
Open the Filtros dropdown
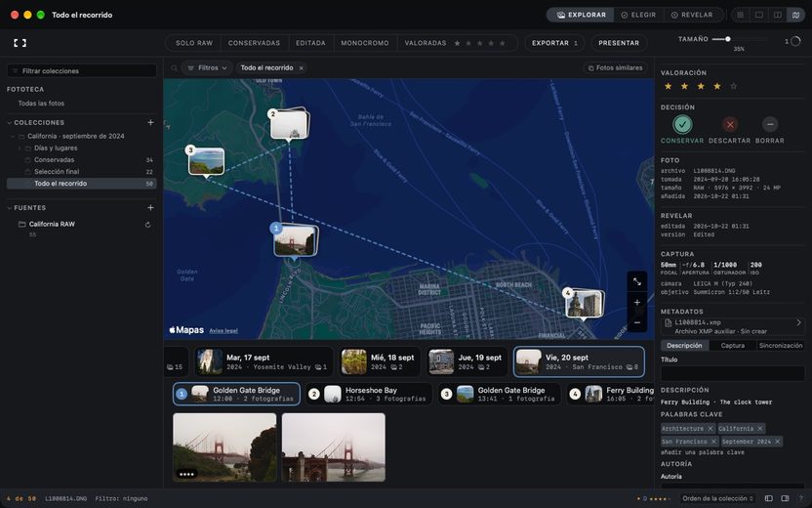pyautogui.click(x=207, y=68)
